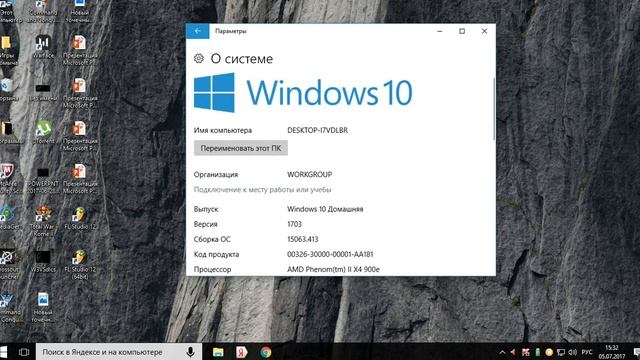Screen dimensions: 640x360
Task: Select computer name DESKTOP-I7VDLBR text
Action: (x=318, y=130)
